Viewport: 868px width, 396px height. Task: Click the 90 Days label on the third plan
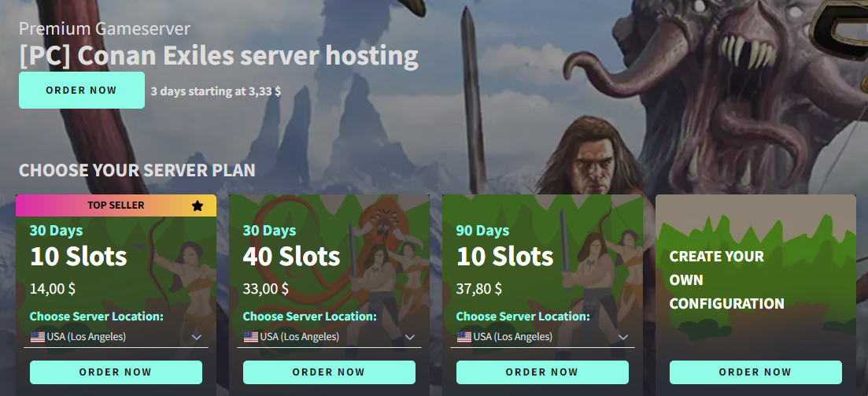pyautogui.click(x=482, y=231)
